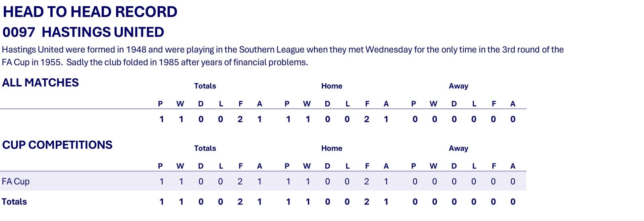Click the Hastings United description paragraph

(282, 56)
